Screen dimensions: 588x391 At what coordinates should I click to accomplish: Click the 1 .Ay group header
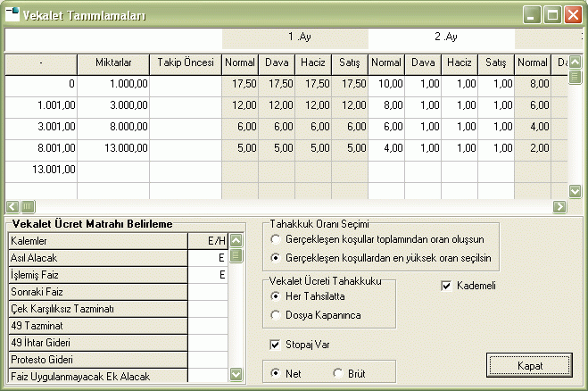pyautogui.click(x=295, y=38)
